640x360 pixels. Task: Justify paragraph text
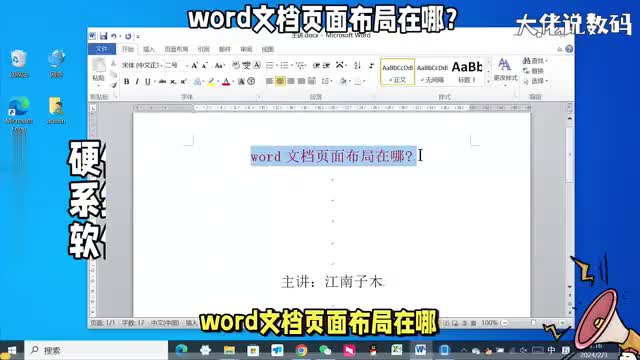click(301, 82)
